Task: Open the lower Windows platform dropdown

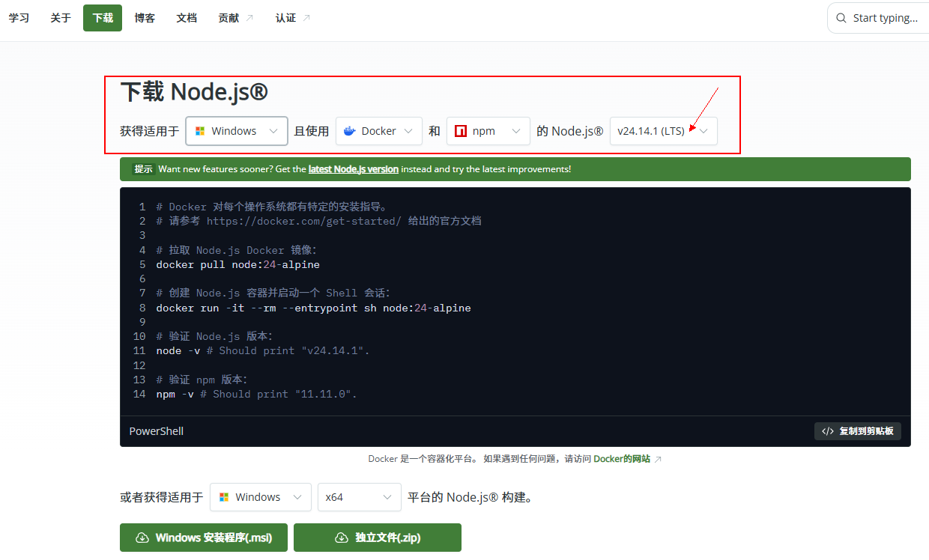Action: click(x=261, y=497)
